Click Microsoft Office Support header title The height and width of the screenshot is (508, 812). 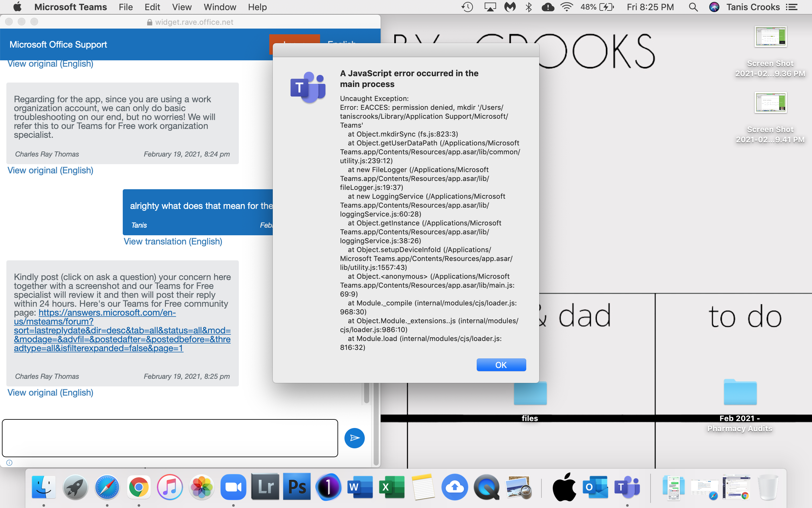coord(58,44)
